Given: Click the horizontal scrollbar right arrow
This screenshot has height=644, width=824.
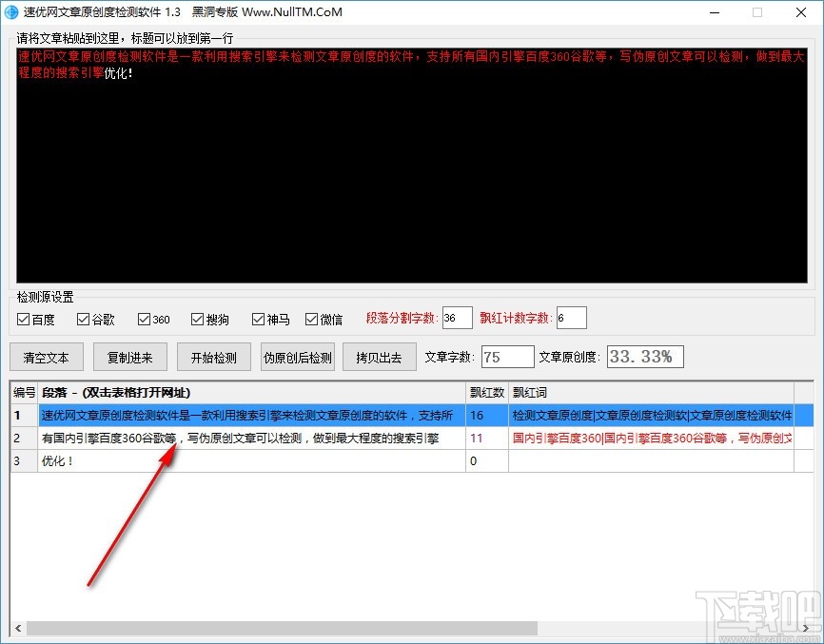Looking at the screenshot, I should 806,628.
